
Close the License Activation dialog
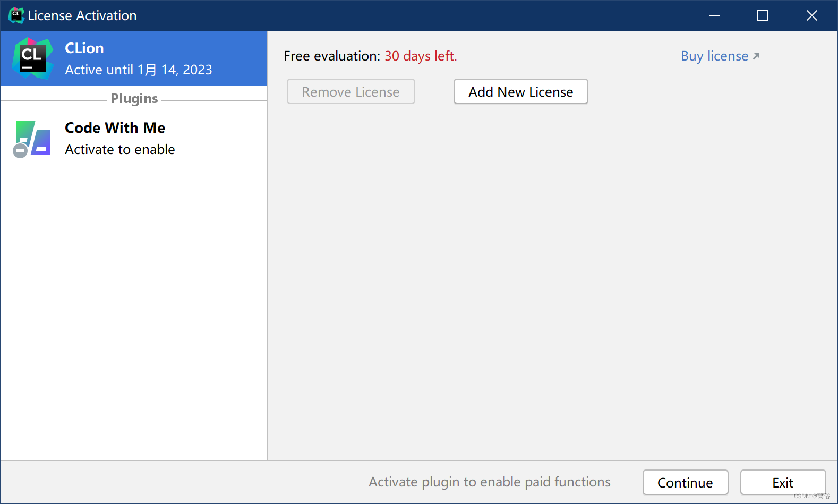click(x=811, y=15)
